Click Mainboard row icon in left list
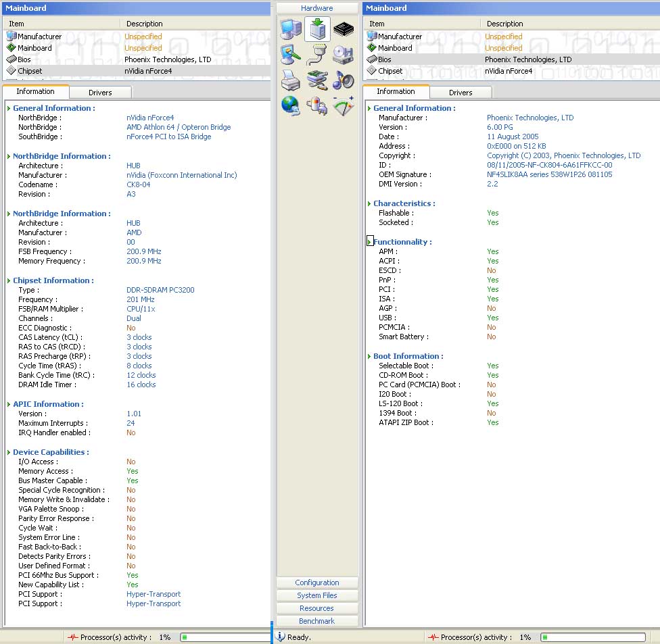This screenshot has height=644, width=660. point(11,47)
